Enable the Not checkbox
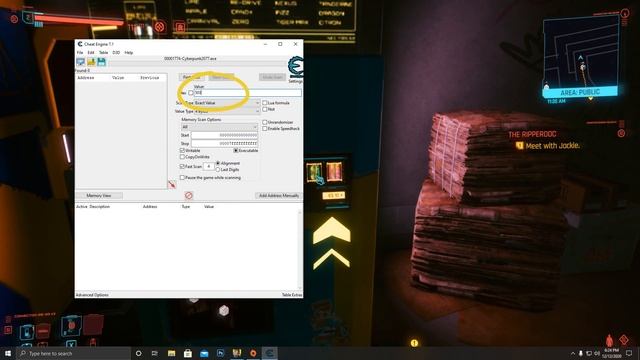 (264, 109)
